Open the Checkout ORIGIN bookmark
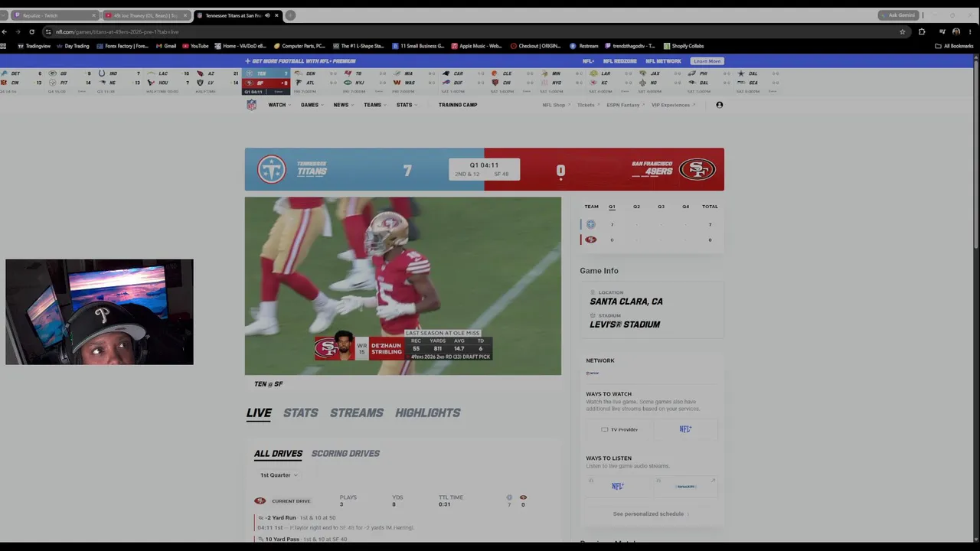The height and width of the screenshot is (551, 980). 535,46
